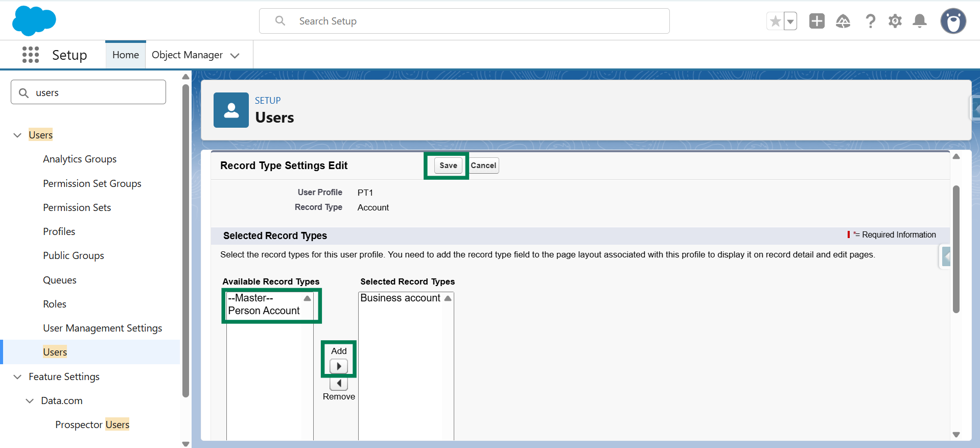Open Profiles in the setup sidebar
Viewport: 980px width, 448px height.
pyautogui.click(x=59, y=231)
